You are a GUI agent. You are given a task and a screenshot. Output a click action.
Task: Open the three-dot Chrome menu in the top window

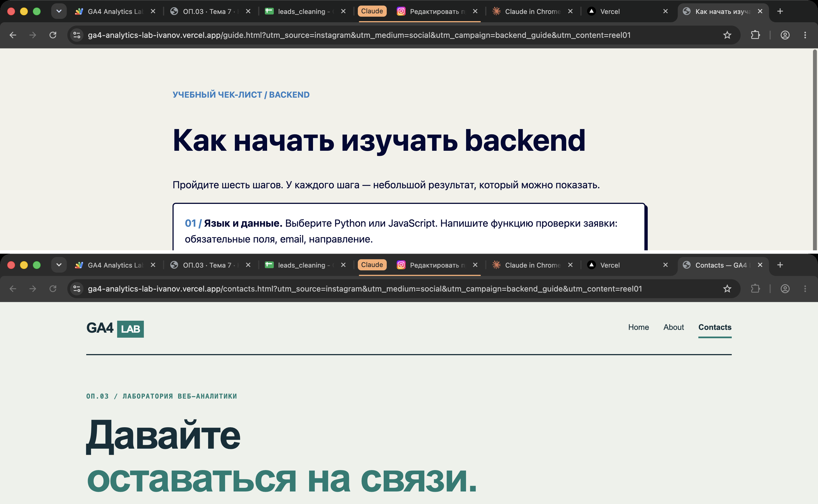(x=805, y=35)
